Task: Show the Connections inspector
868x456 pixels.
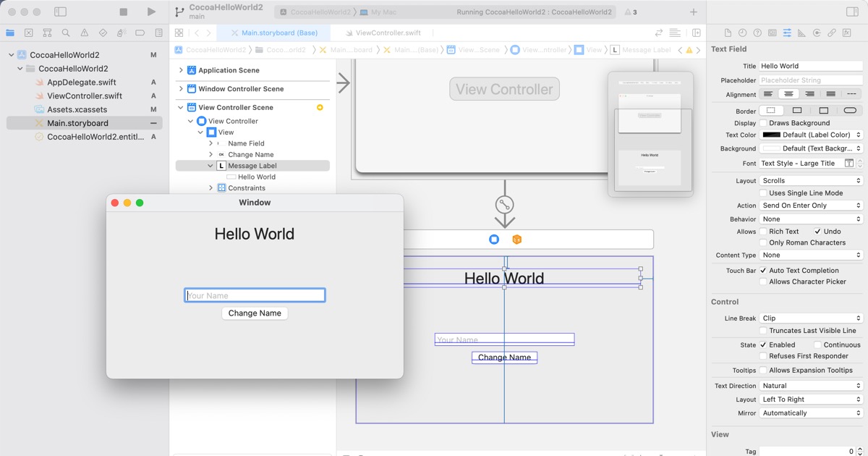Action: click(817, 33)
